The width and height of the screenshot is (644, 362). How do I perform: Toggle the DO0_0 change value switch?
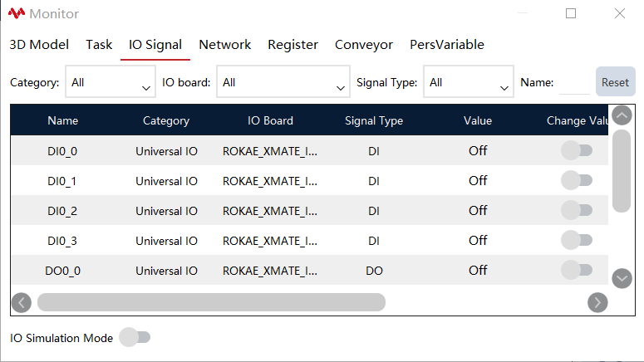(x=577, y=270)
